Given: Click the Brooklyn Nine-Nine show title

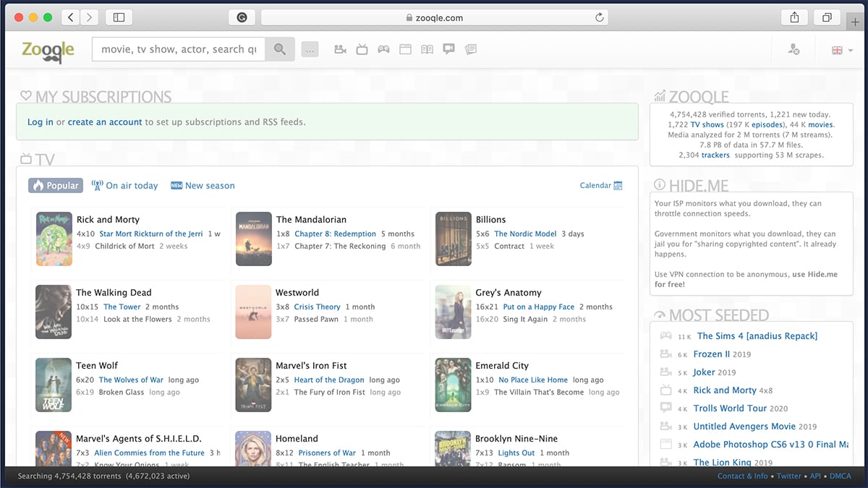Looking at the screenshot, I should 516,439.
